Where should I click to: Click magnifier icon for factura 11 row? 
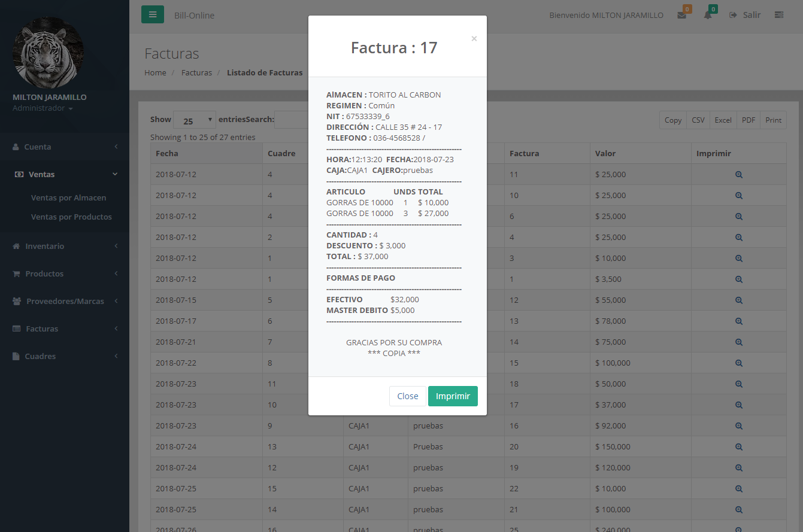(x=738, y=175)
